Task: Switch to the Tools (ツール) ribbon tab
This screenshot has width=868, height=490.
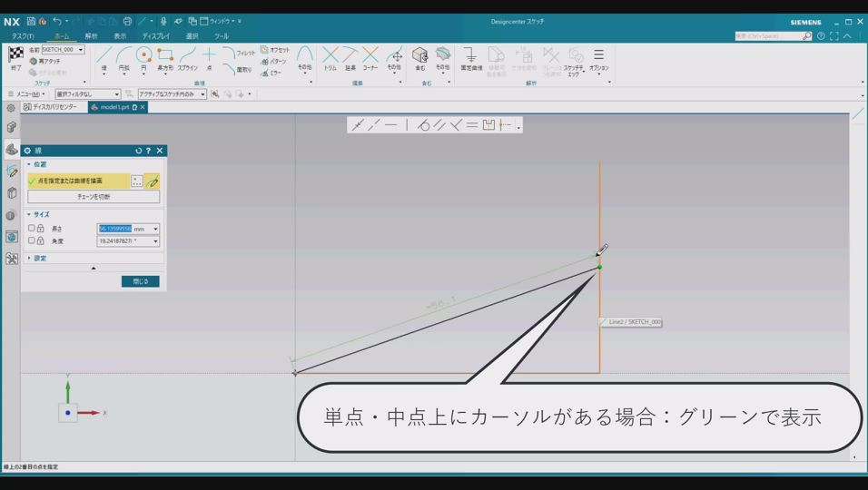Action: click(222, 36)
